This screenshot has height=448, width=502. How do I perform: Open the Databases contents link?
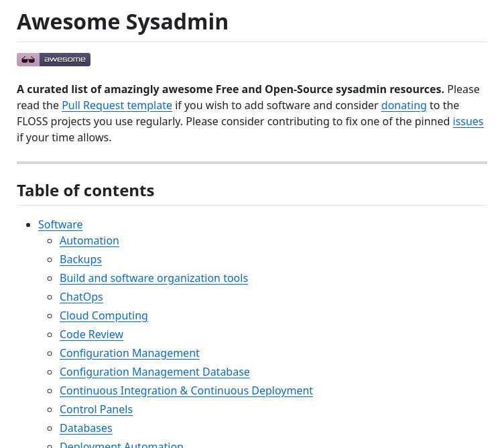click(86, 428)
